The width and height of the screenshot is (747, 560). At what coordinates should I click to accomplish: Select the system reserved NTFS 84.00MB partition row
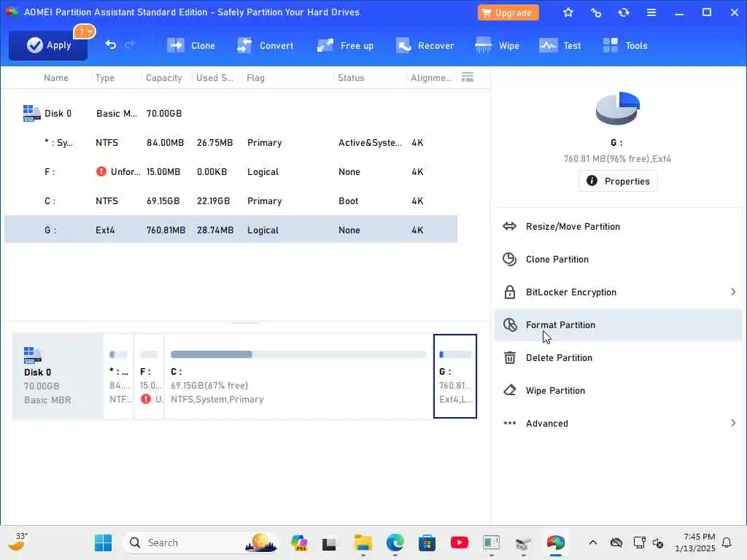(231, 142)
